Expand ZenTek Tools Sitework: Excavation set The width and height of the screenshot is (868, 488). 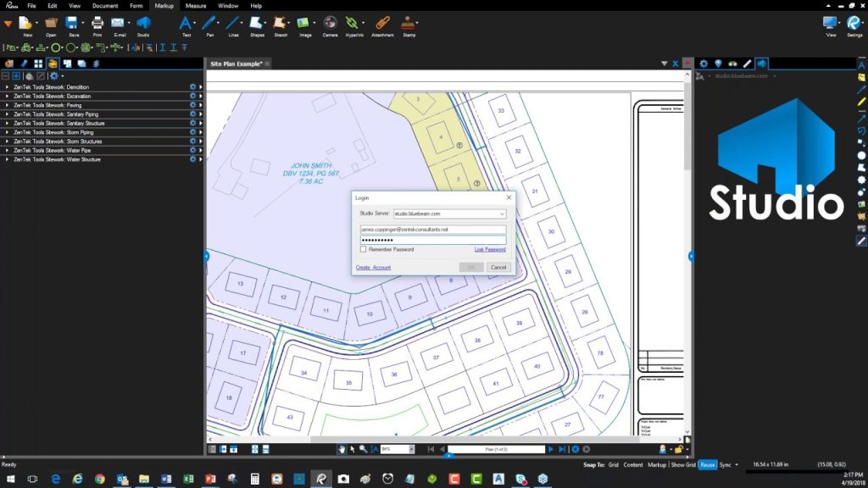click(7, 97)
